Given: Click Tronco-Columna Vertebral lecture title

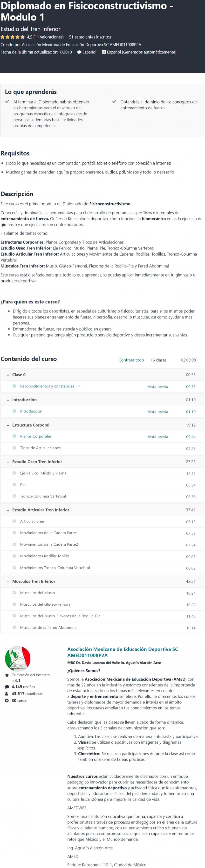Looking at the screenshot, I should click(x=43, y=496).
